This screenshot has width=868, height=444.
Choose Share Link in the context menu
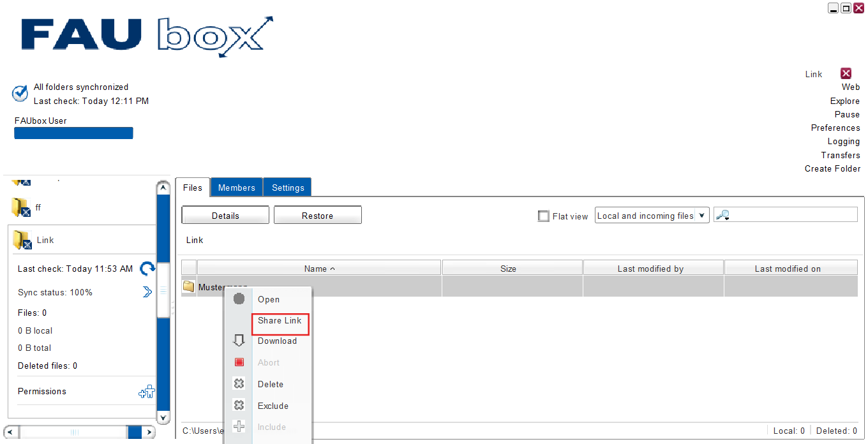(x=280, y=320)
